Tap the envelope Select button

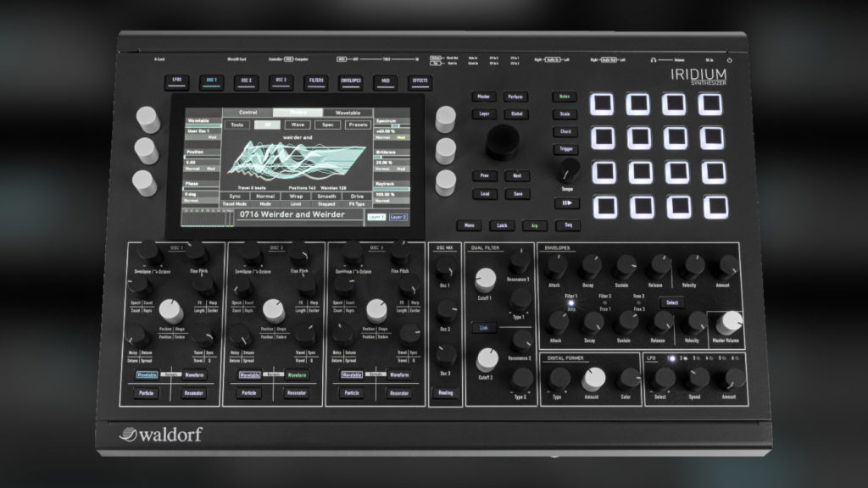pos(672,302)
